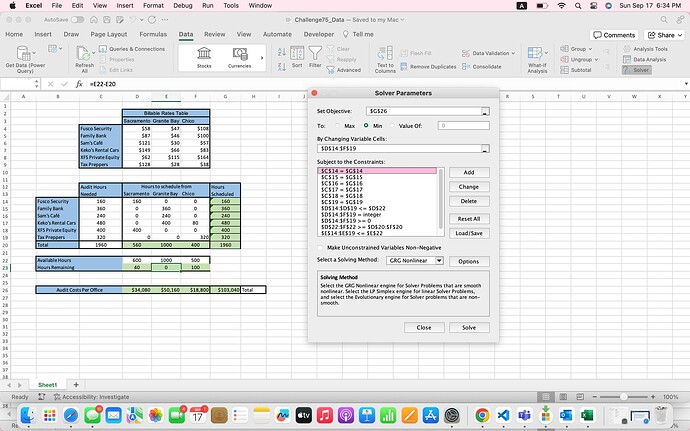Screen dimensions: 690x431
Task: Select the Min radio option
Action: point(366,125)
